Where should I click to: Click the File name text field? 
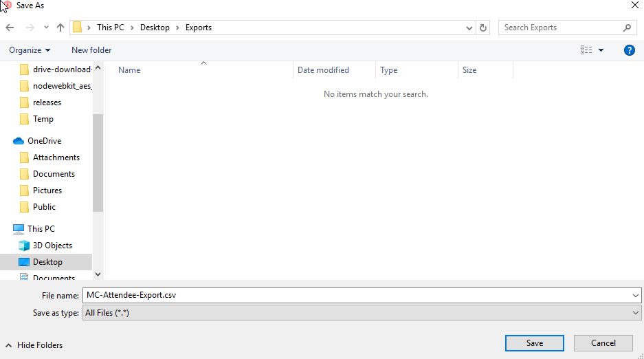(362, 295)
